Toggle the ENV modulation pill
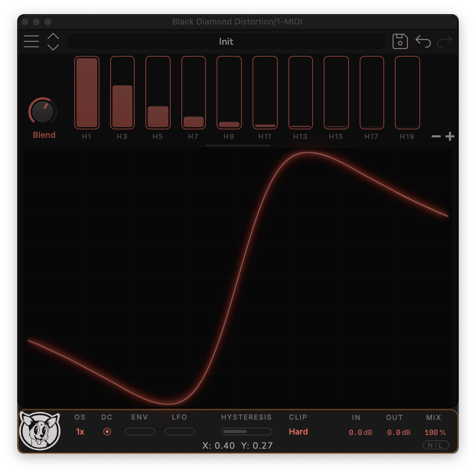The height and width of the screenshot is (474, 476). tap(140, 432)
